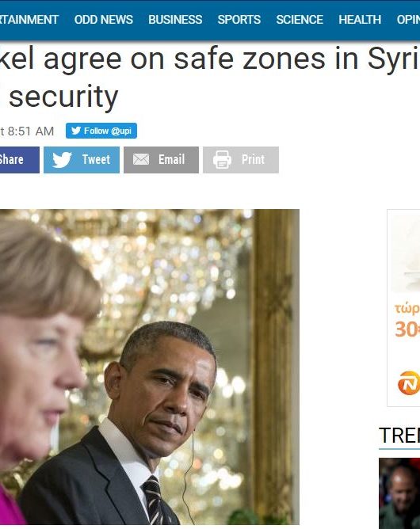This screenshot has width=420, height=529.
Task: Go to the Business section
Action: pyautogui.click(x=175, y=20)
